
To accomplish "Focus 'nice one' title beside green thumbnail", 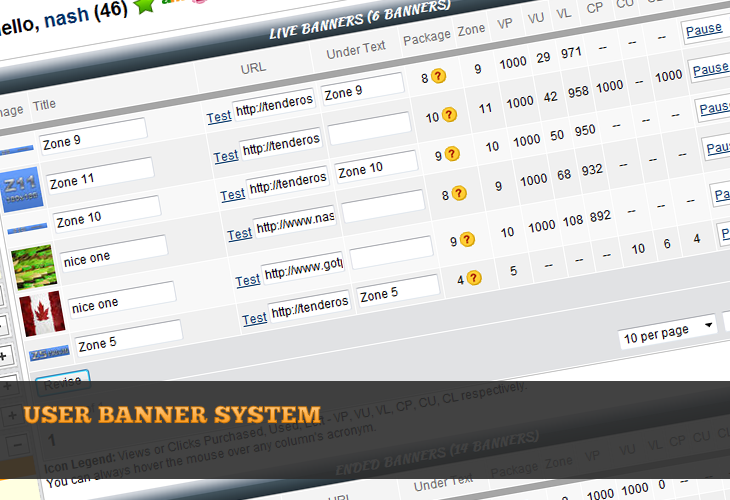I will click(x=113, y=254).
